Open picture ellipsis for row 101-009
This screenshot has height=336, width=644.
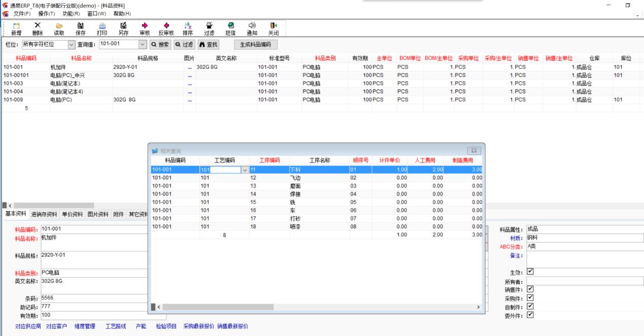190,99
